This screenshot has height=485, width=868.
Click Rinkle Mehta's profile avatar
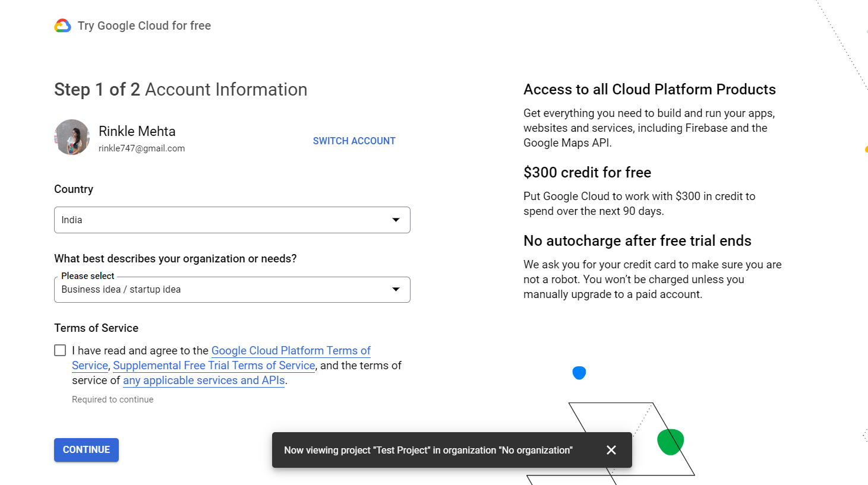click(72, 137)
